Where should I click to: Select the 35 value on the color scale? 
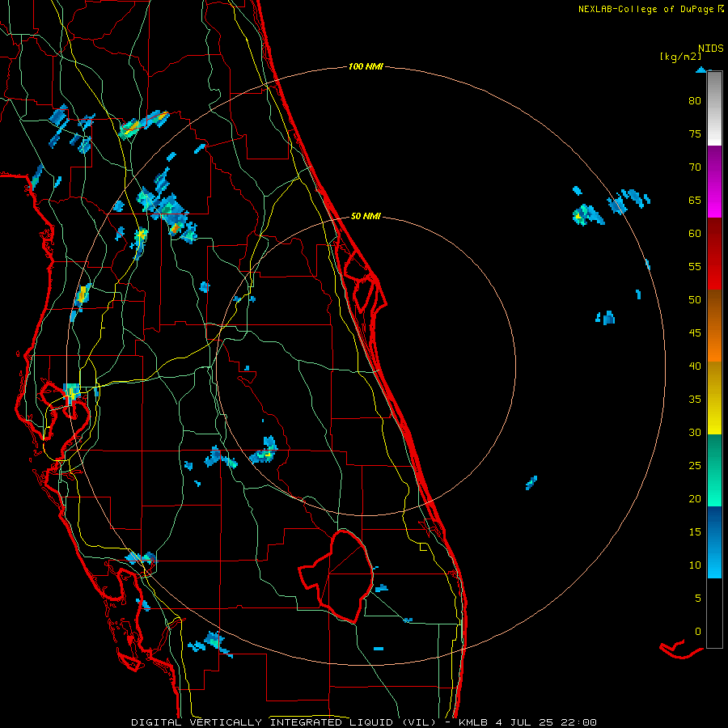click(x=695, y=400)
